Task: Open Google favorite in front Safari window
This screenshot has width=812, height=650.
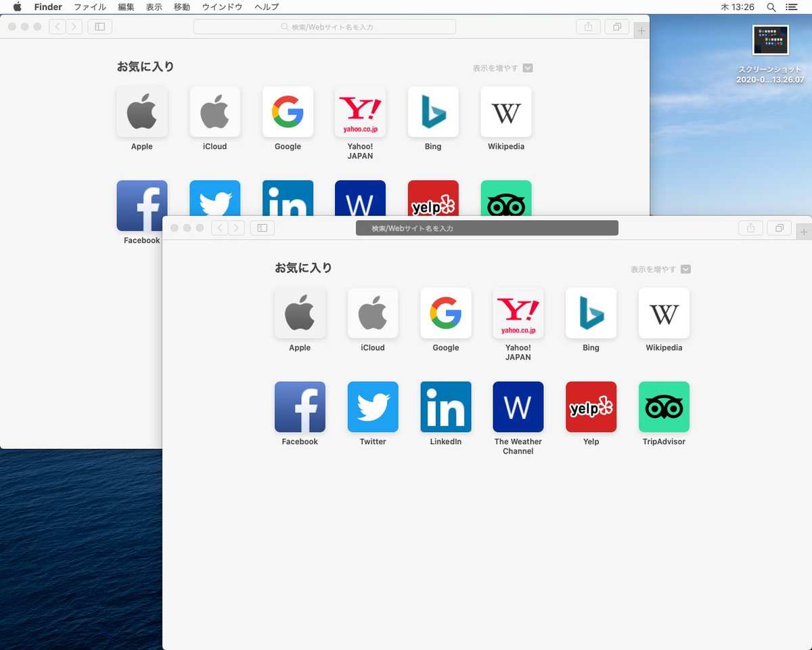Action: (446, 313)
